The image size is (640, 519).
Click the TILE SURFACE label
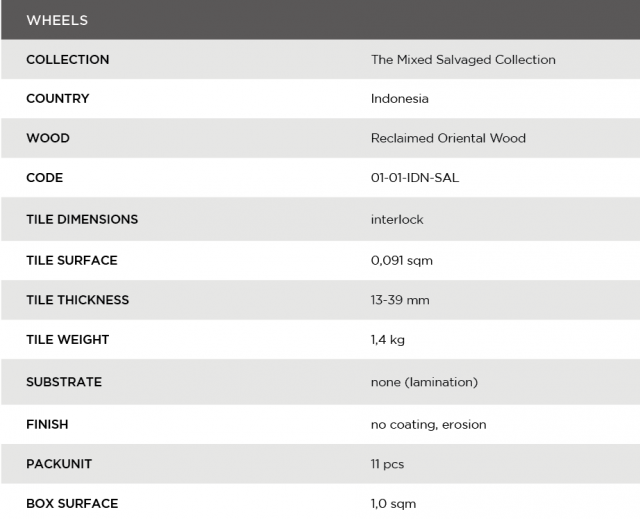(x=71, y=260)
